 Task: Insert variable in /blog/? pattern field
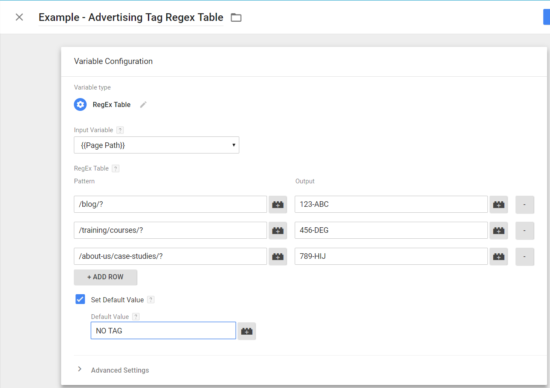tap(278, 205)
